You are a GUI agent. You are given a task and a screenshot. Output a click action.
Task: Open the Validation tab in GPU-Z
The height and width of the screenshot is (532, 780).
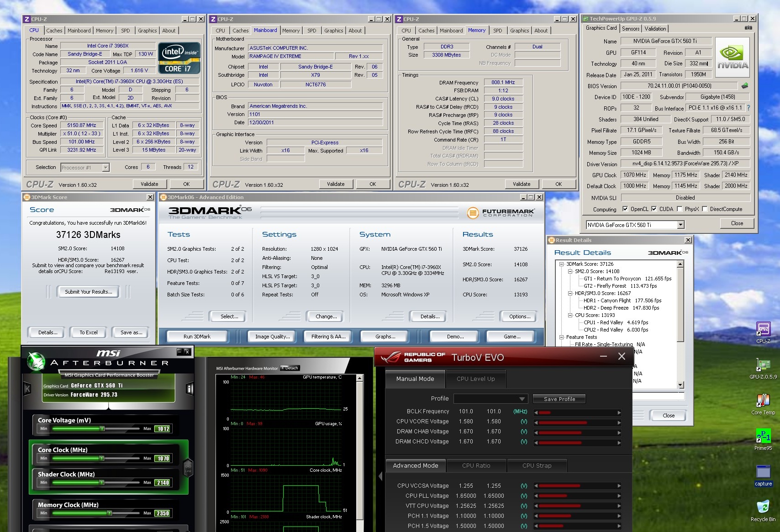655,28
